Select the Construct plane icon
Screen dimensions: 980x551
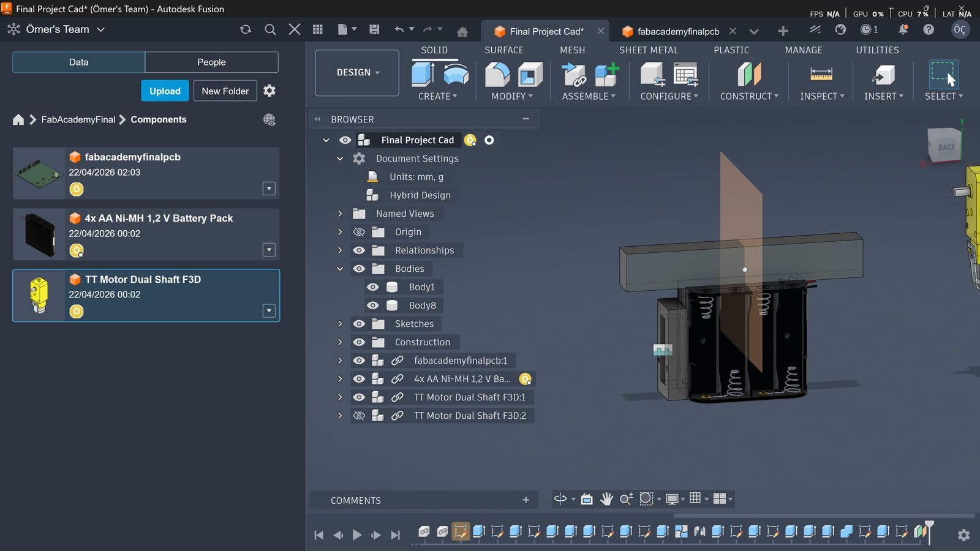pos(749,75)
